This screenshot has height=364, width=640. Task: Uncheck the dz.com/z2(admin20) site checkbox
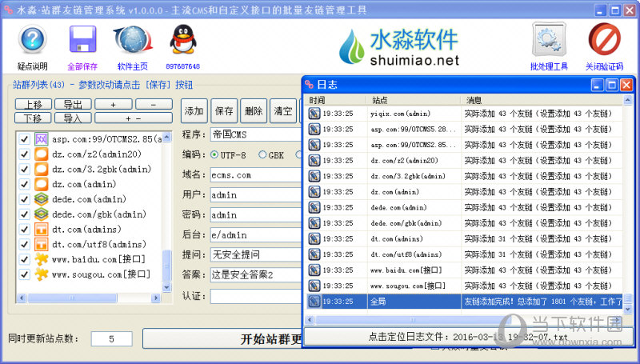point(23,154)
